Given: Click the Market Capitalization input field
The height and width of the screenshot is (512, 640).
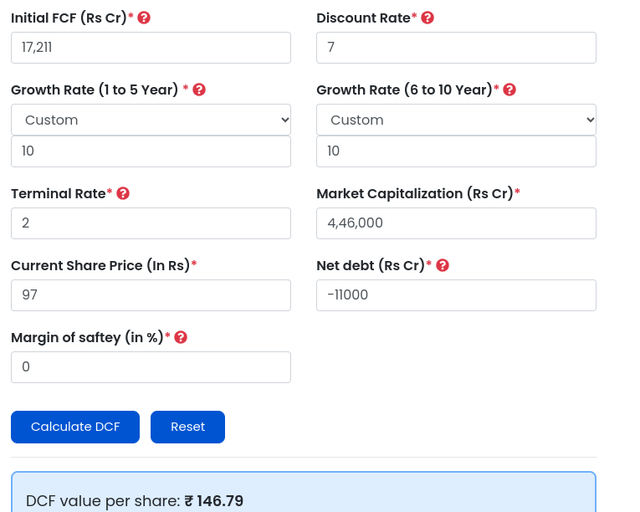Looking at the screenshot, I should point(456,223).
